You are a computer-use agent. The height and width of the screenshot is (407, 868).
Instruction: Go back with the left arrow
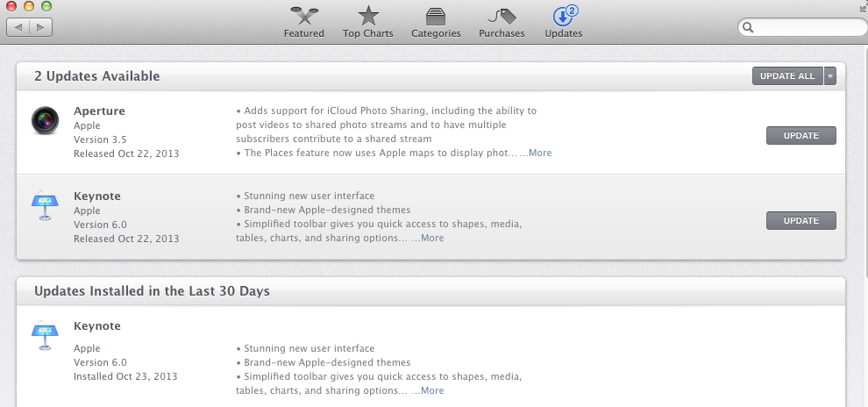pyautogui.click(x=18, y=27)
